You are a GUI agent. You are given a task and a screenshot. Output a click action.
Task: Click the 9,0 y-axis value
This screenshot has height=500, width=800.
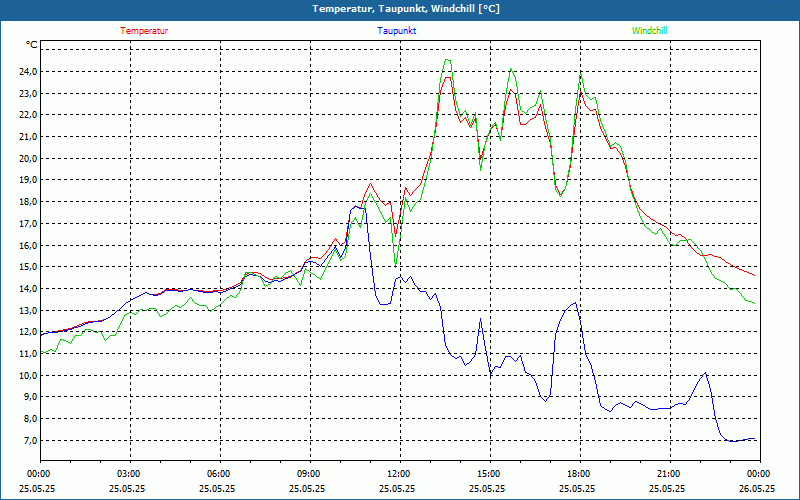click(x=30, y=397)
